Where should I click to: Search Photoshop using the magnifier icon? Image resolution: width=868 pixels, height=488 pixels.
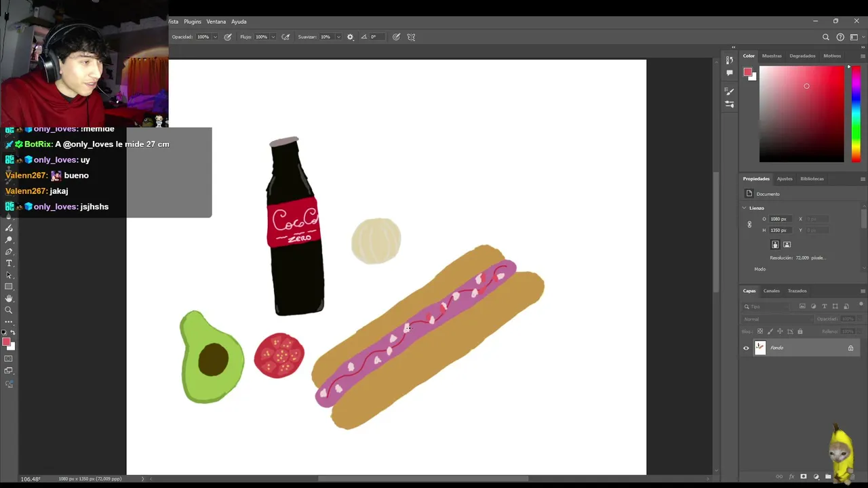825,37
